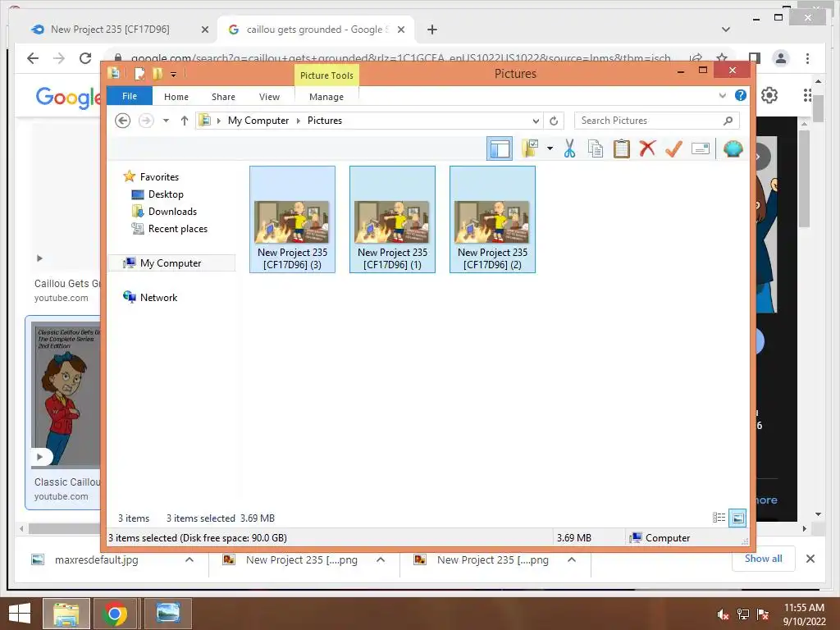The height and width of the screenshot is (630, 840).
Task: Toggle the preview pane layout button
Action: 500,148
